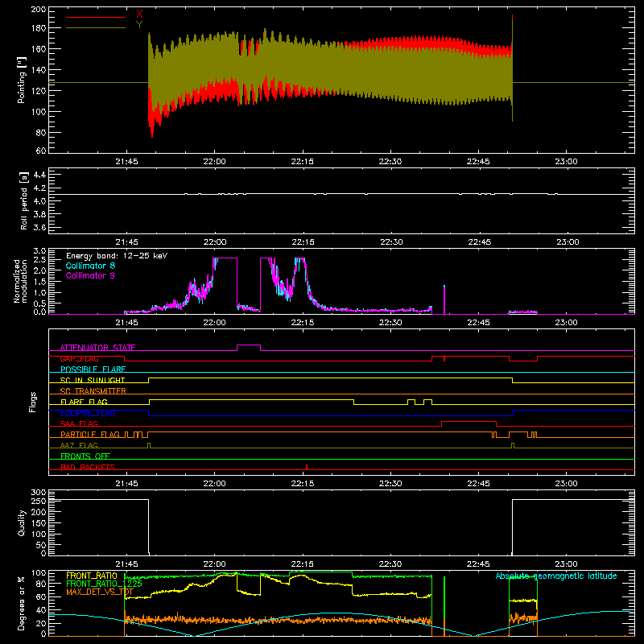644x644 pixels.
Task: Click the 'Pointing' y-axis title
Action: pyautogui.click(x=22, y=80)
